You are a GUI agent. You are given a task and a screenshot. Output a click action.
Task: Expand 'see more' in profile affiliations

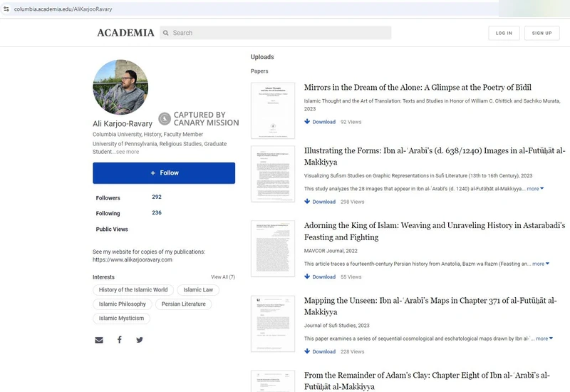[x=128, y=152]
